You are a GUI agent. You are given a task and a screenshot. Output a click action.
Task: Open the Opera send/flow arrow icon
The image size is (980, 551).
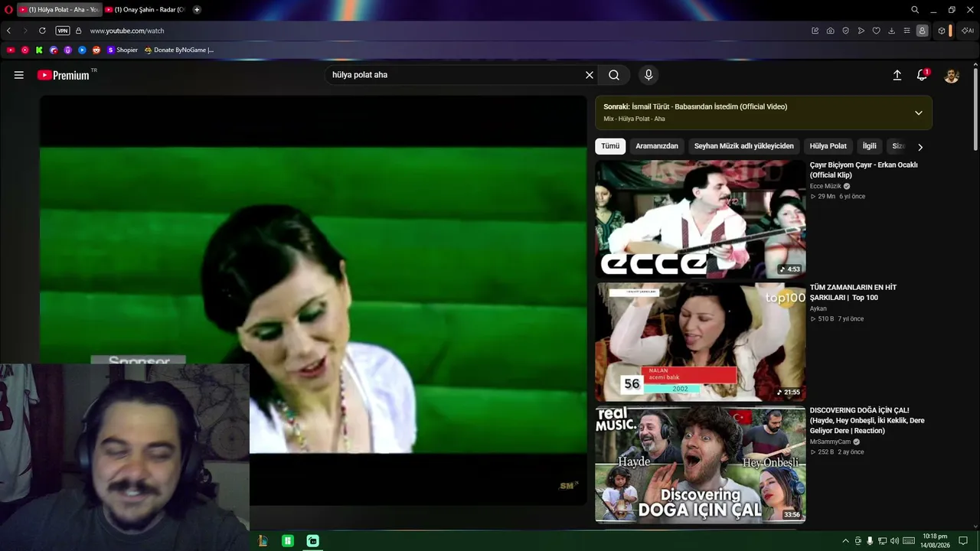(x=861, y=31)
